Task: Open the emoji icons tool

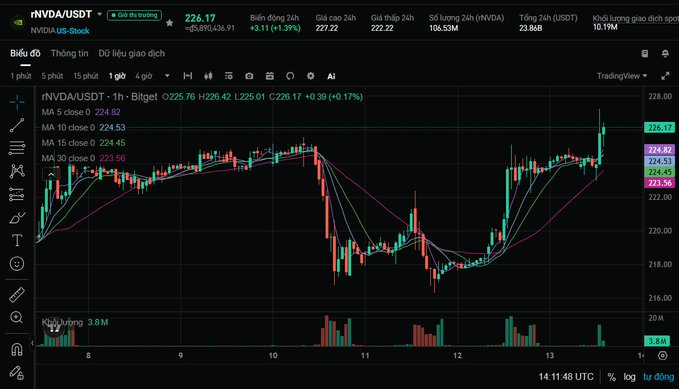Action: point(17,263)
